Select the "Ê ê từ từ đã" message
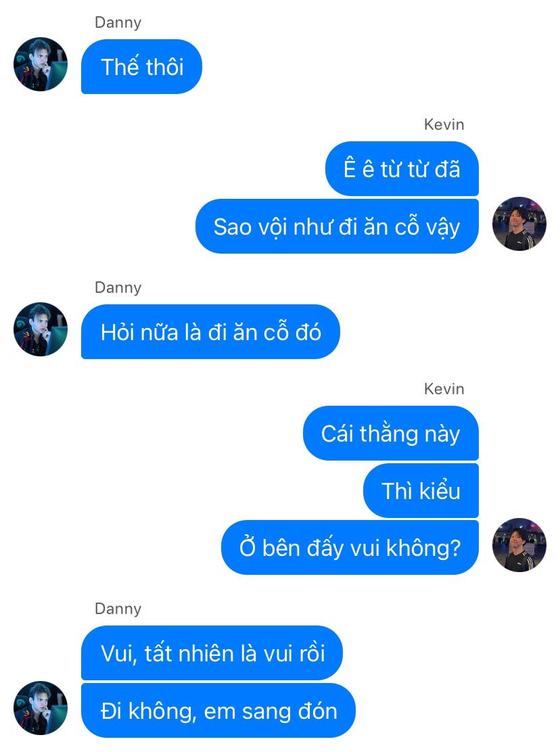 coord(402,169)
